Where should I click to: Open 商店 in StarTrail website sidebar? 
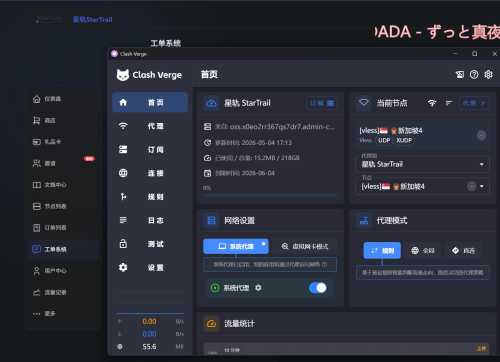[63, 120]
